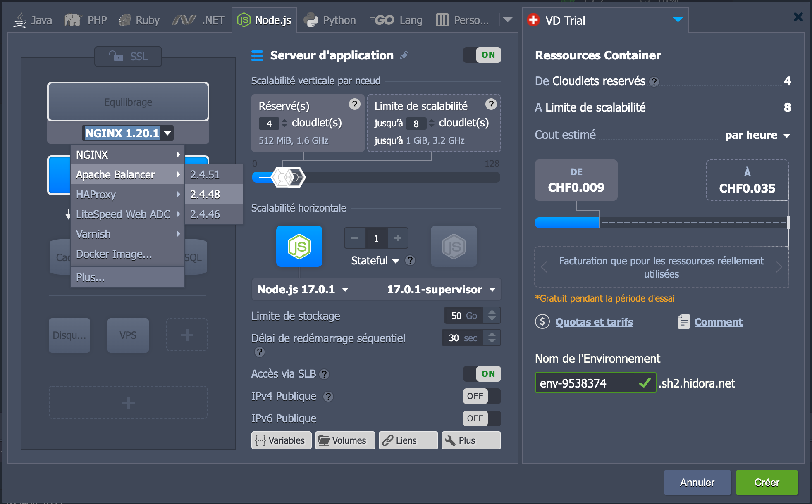Add extra node with small plus tile
This screenshot has width=812, height=504.
[x=187, y=335]
